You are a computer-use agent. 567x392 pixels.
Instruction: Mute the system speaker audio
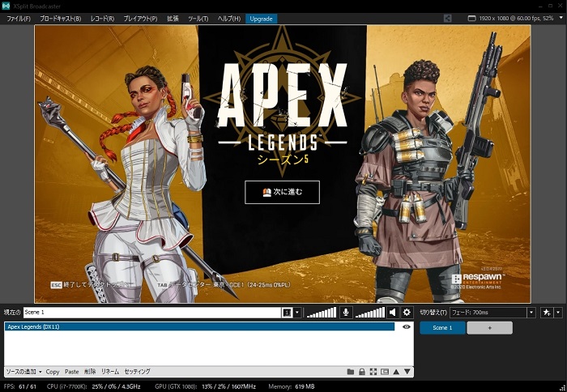coord(392,313)
